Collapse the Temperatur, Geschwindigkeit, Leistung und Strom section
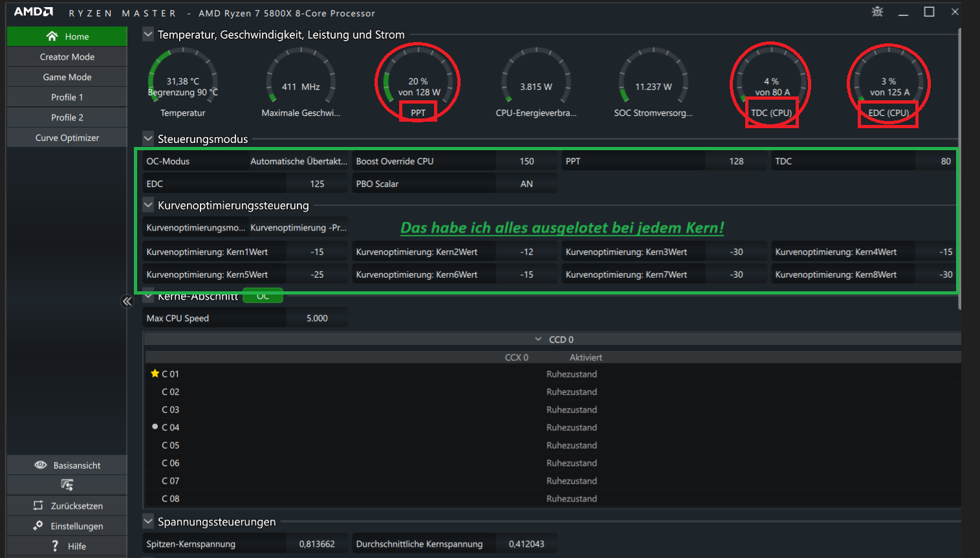The width and height of the screenshot is (980, 558). pyautogui.click(x=148, y=34)
